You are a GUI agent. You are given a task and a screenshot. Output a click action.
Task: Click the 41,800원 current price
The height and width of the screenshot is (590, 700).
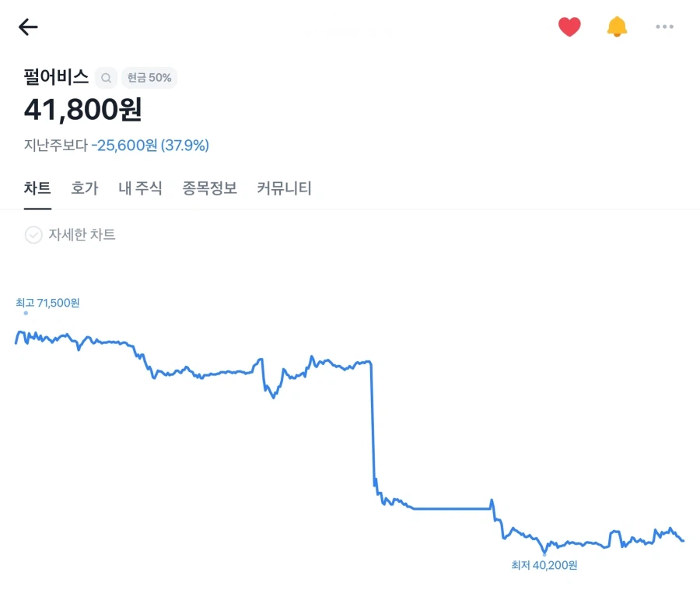pos(83,110)
